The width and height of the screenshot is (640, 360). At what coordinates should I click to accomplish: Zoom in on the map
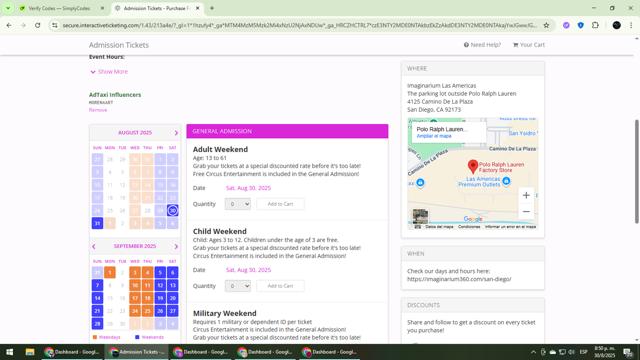click(x=526, y=196)
